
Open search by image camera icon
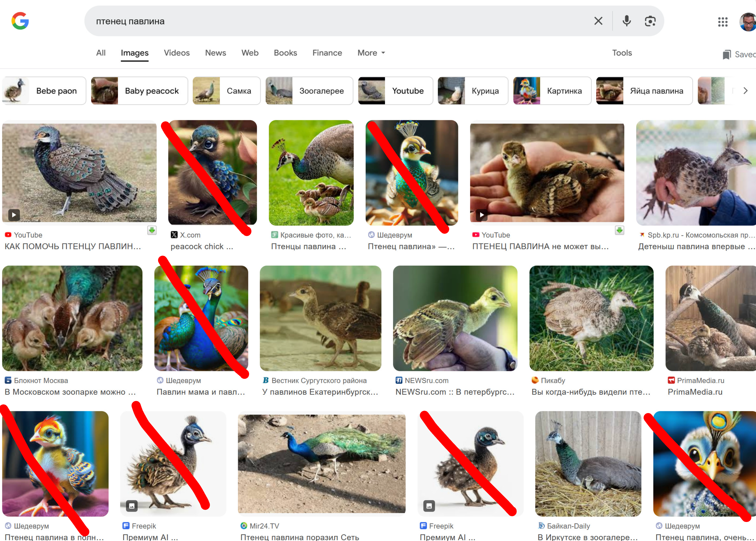(x=650, y=21)
